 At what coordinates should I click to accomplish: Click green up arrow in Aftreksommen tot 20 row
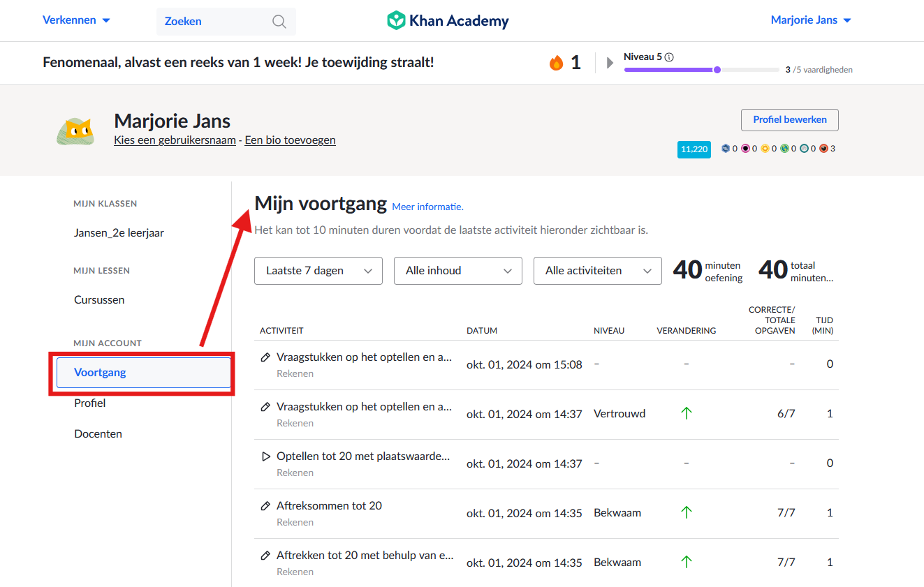point(687,512)
